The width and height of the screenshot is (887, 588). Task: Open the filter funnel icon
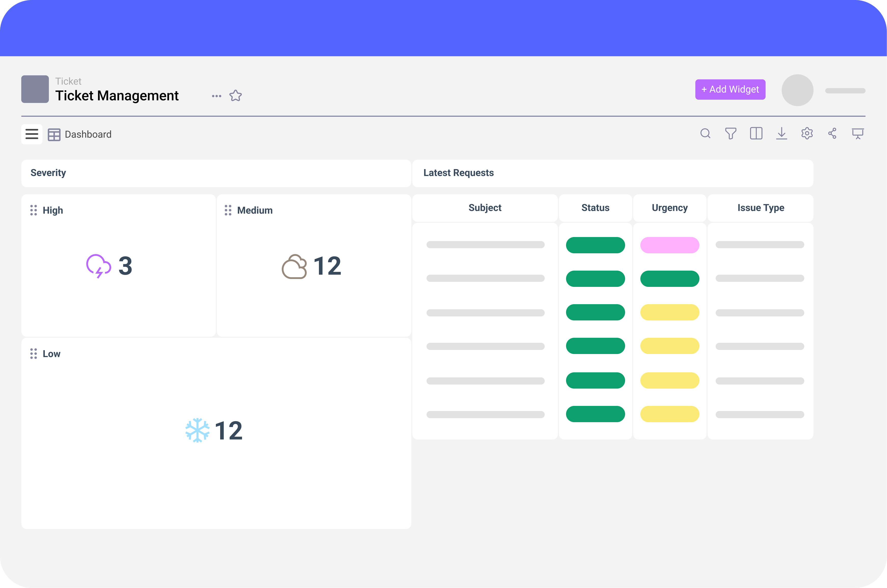pos(730,134)
